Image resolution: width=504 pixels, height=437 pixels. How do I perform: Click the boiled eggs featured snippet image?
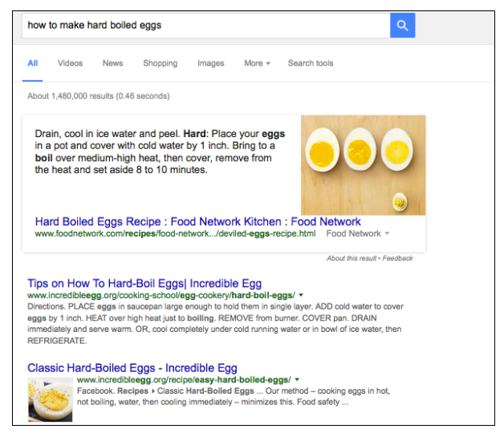click(363, 165)
